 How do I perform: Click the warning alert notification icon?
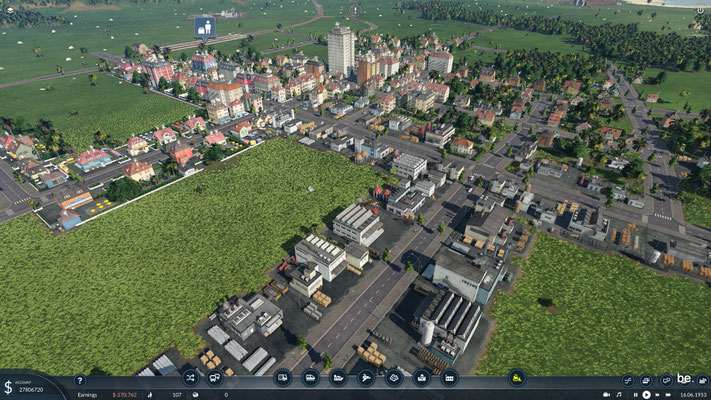(356, 10)
